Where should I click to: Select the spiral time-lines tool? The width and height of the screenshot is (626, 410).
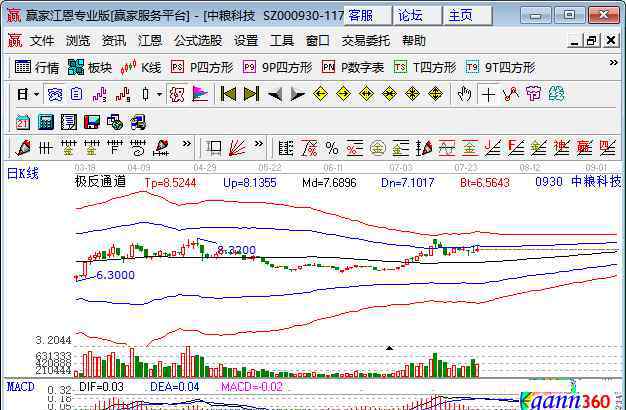tap(138, 148)
